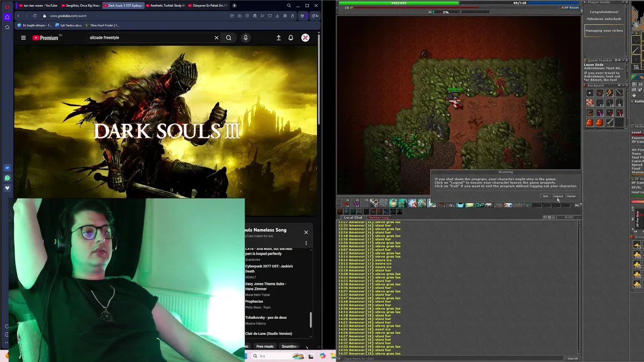Close the Quest Tracker panel

click(626, 60)
